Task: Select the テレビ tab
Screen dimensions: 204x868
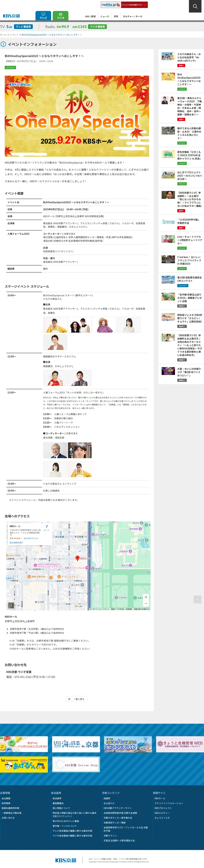Action: [x=43, y=16]
